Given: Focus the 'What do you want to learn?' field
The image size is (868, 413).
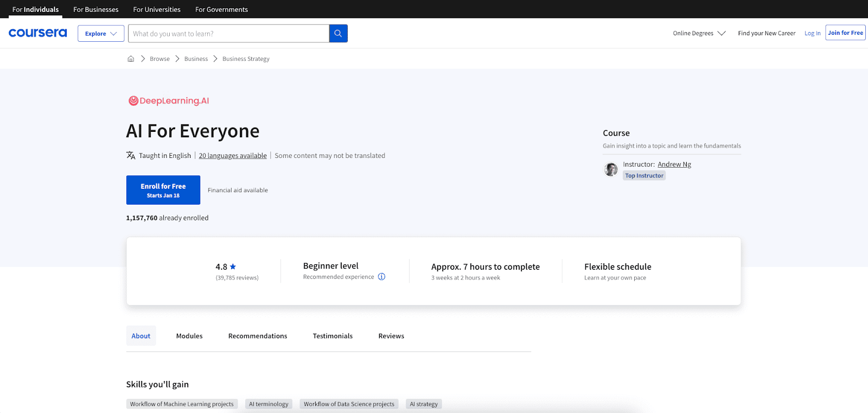Looking at the screenshot, I should [228, 34].
